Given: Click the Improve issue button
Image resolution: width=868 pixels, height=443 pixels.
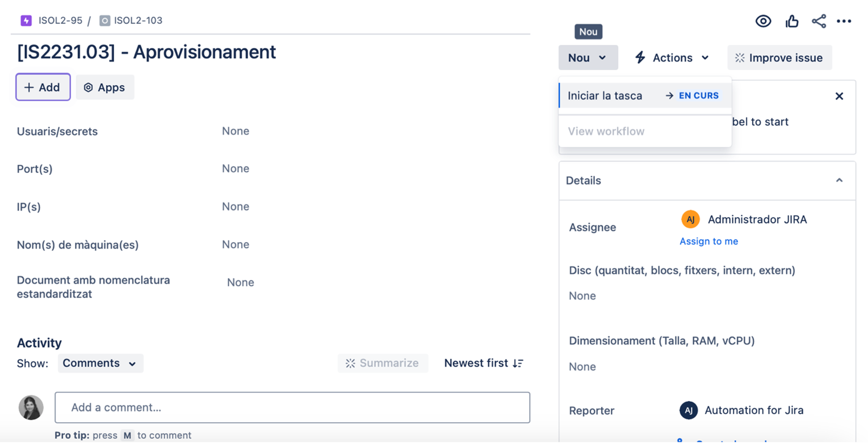Looking at the screenshot, I should (x=779, y=57).
